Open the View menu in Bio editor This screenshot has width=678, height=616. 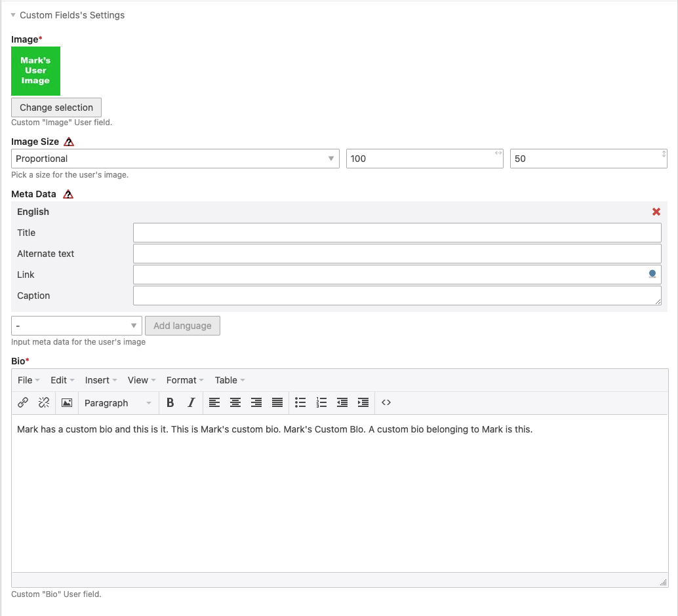pyautogui.click(x=142, y=380)
